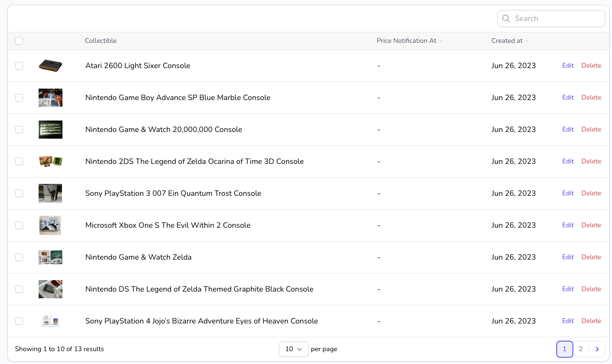Edit the Atari 2600 Light Sixer Console

pos(568,66)
